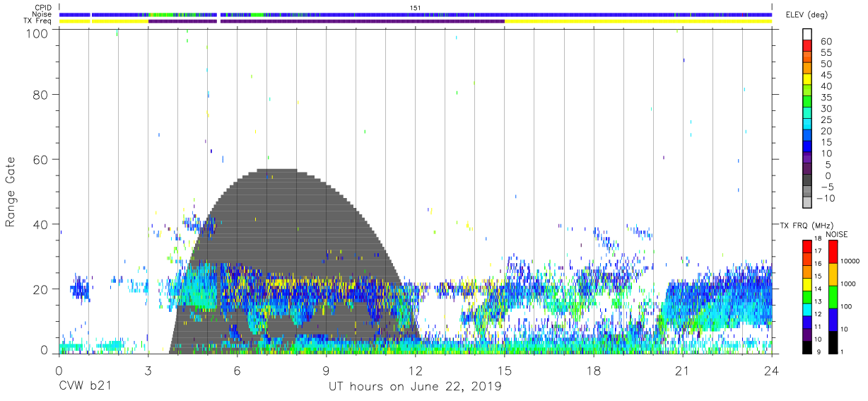868x401 pixels.
Task: Click y-axis tick label "80"
Action: click(x=40, y=94)
